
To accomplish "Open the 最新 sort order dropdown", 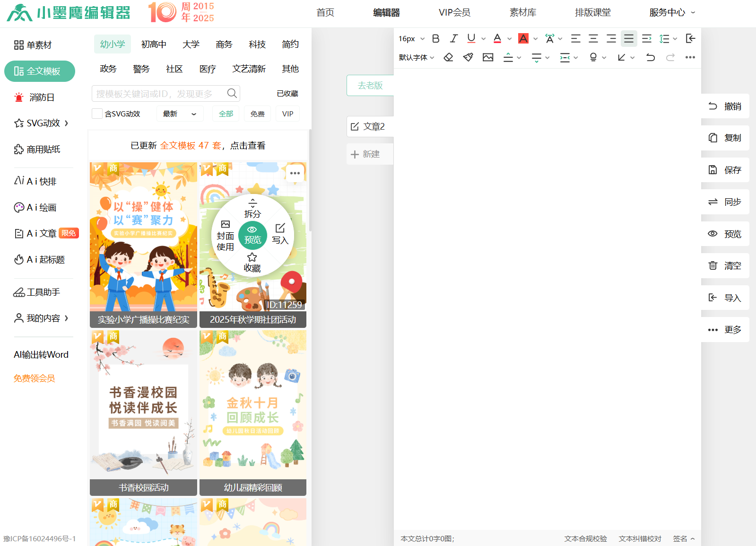I will point(180,114).
